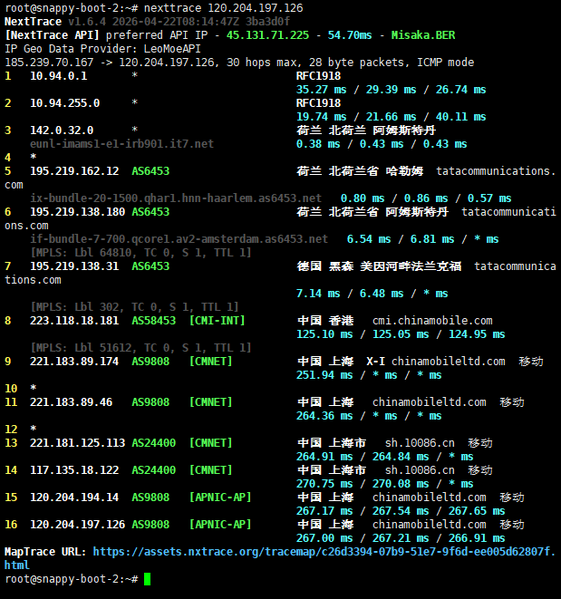Click the 264.36 ms latency value
This screenshot has height=599, width=561.
(325, 416)
